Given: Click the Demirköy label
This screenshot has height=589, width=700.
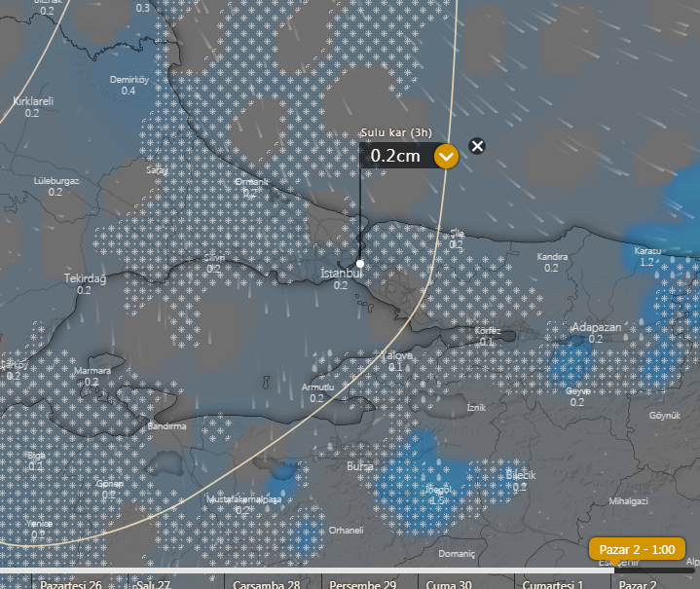Looking at the screenshot, I should click(x=129, y=80).
